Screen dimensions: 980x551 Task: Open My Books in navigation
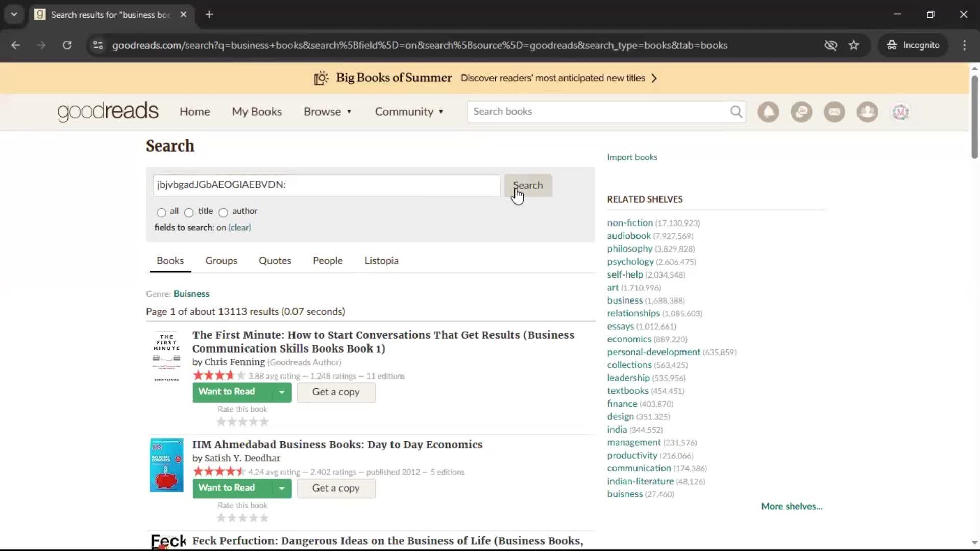[x=257, y=112]
